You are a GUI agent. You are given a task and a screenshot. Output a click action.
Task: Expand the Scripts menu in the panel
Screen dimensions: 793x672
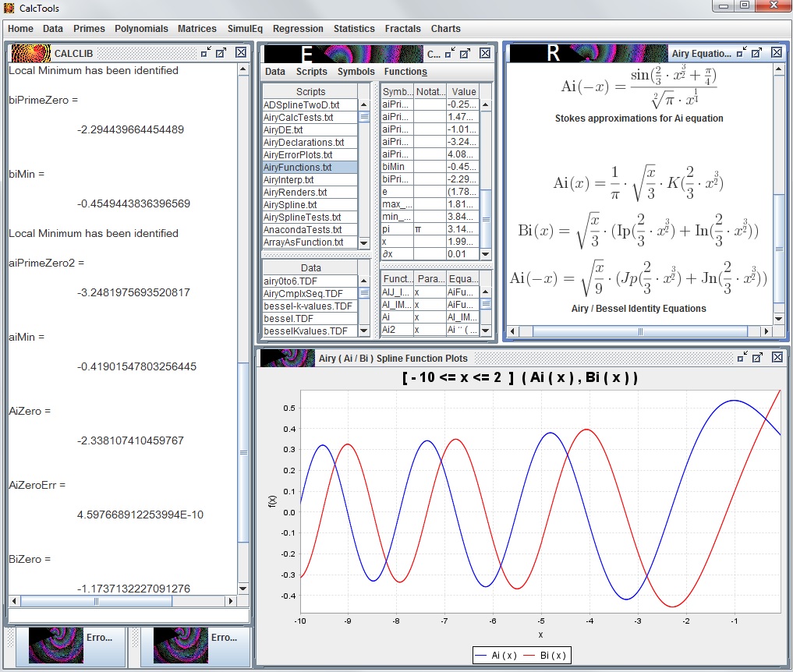(x=311, y=72)
